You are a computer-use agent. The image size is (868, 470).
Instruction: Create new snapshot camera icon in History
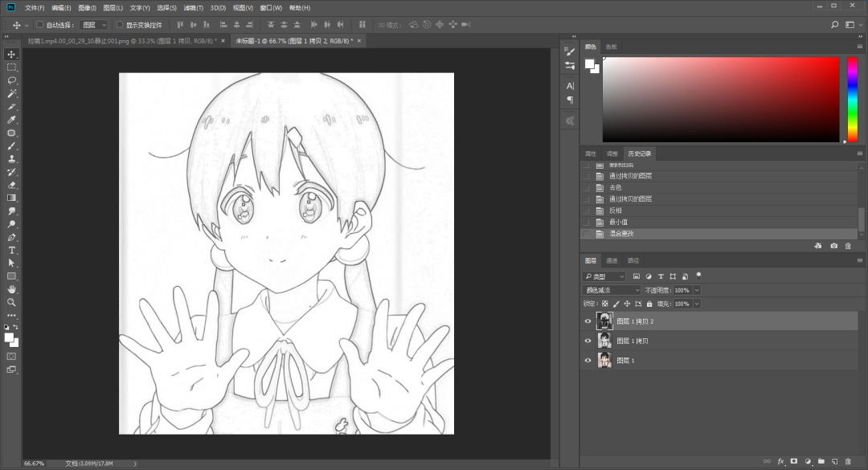coord(833,246)
